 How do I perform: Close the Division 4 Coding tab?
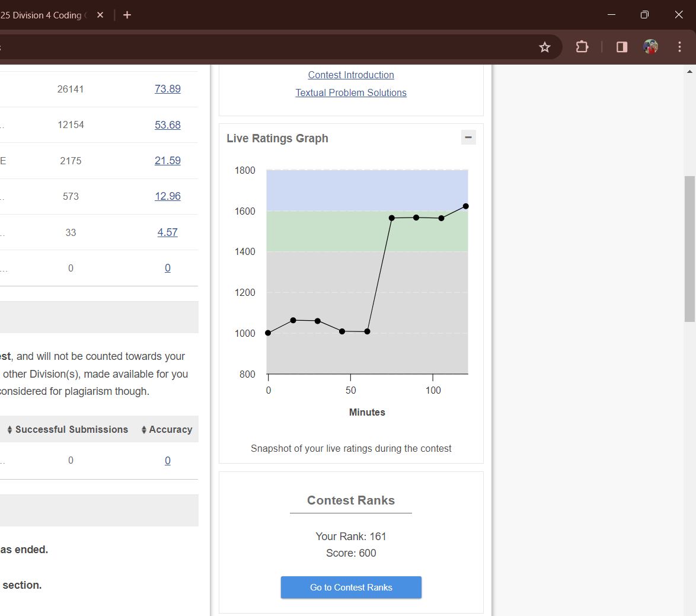pyautogui.click(x=100, y=15)
